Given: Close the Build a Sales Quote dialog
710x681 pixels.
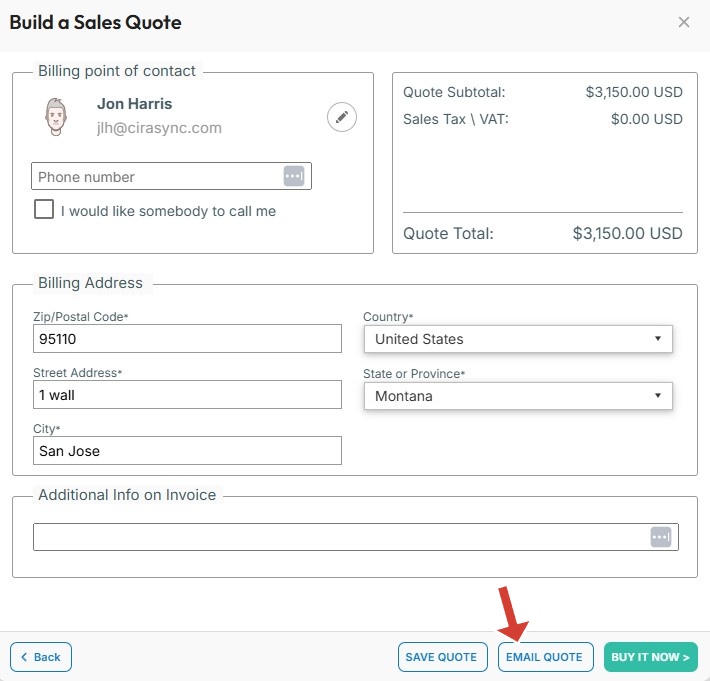Looking at the screenshot, I should pos(684,22).
